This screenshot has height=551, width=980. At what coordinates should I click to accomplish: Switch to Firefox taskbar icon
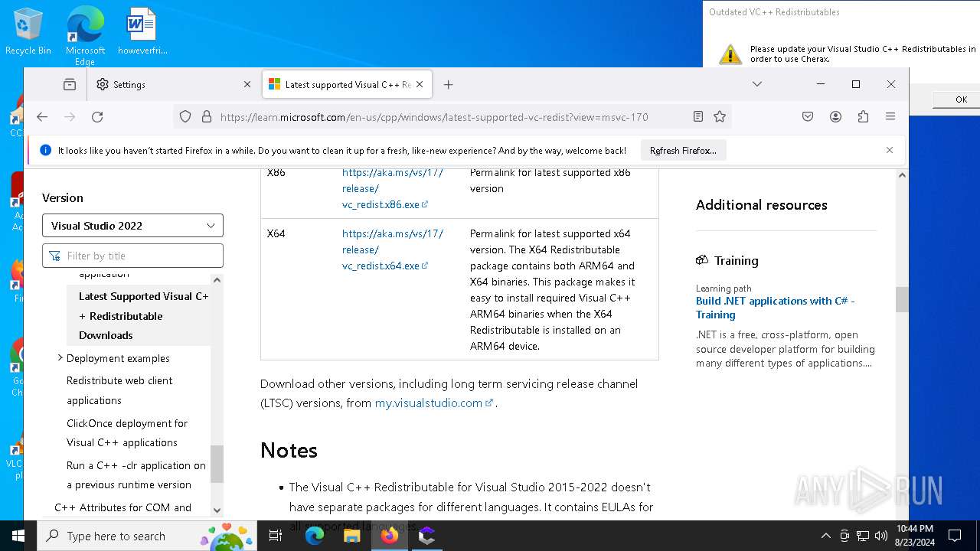point(390,536)
